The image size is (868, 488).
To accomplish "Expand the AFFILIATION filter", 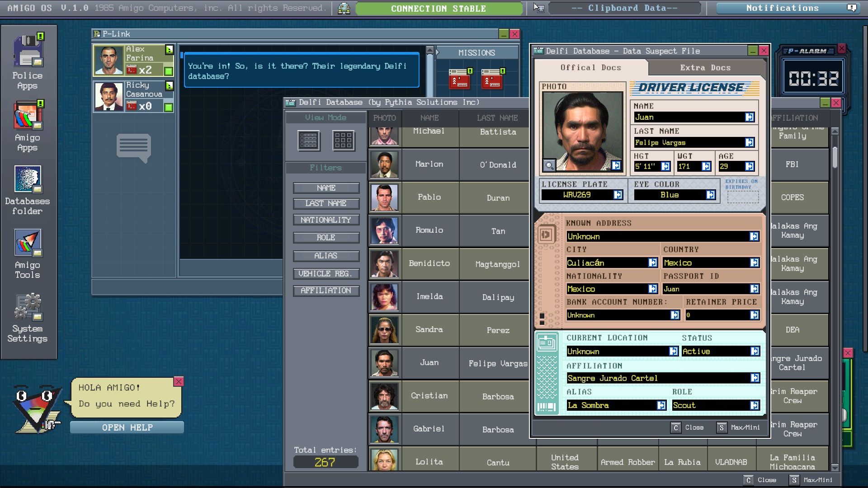I will tap(326, 290).
